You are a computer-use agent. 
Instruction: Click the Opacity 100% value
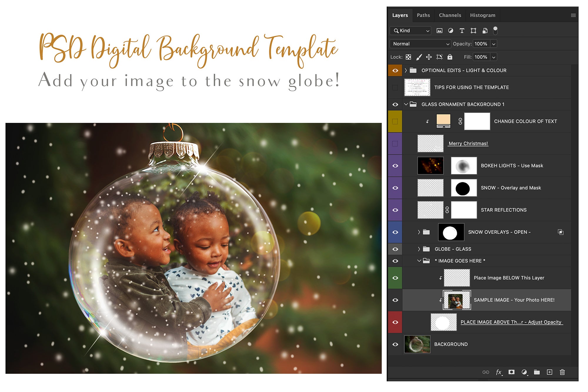(482, 44)
